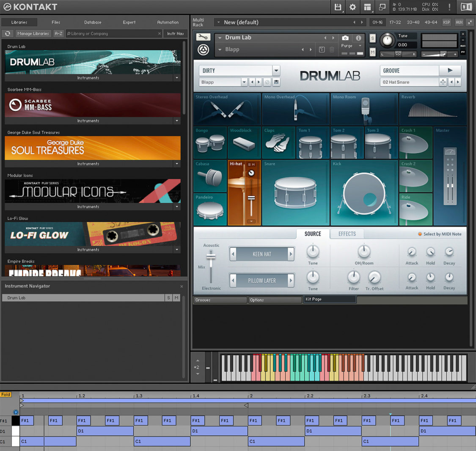Click the Stereo Overhead microphone cell
This screenshot has width=476, height=451.
[x=227, y=109]
